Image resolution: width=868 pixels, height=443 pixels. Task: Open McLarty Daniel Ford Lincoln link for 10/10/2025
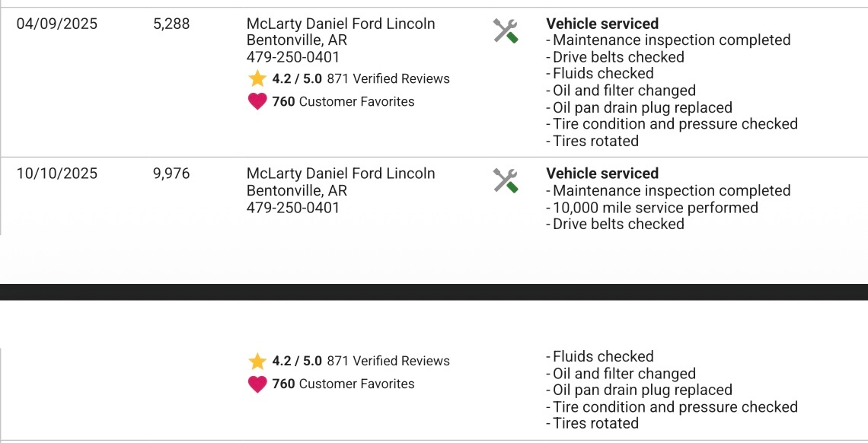pos(340,174)
